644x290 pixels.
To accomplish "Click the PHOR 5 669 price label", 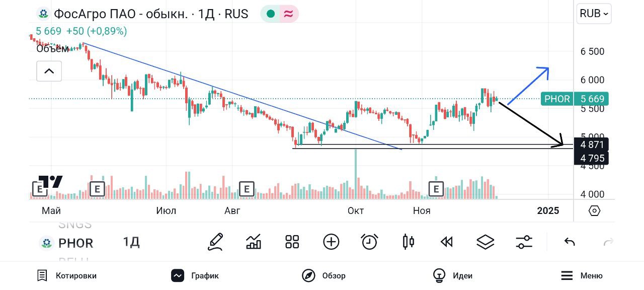I will pyautogui.click(x=575, y=99).
